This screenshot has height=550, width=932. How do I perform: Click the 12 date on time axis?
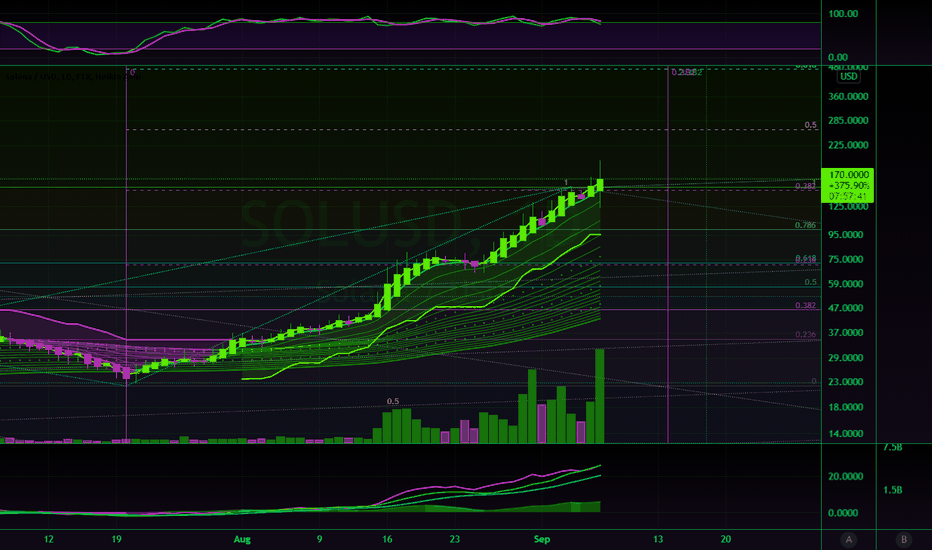pos(48,539)
